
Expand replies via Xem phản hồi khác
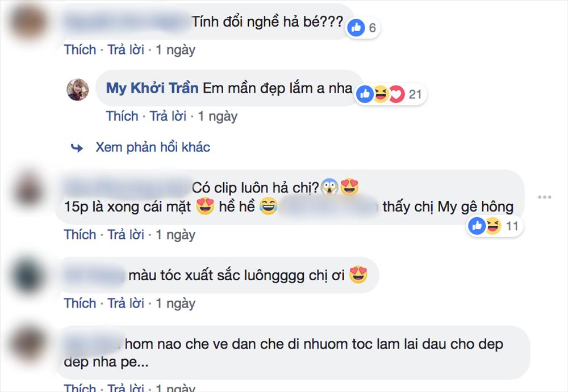point(152,147)
